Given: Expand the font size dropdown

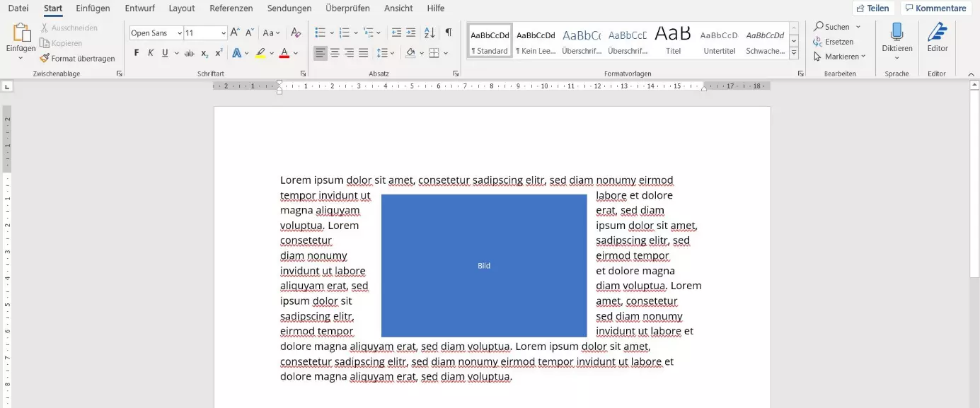Looking at the screenshot, I should tap(224, 33).
